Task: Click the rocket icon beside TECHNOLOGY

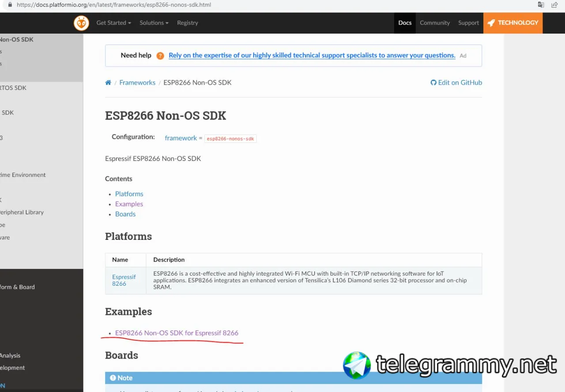Action: tap(491, 23)
